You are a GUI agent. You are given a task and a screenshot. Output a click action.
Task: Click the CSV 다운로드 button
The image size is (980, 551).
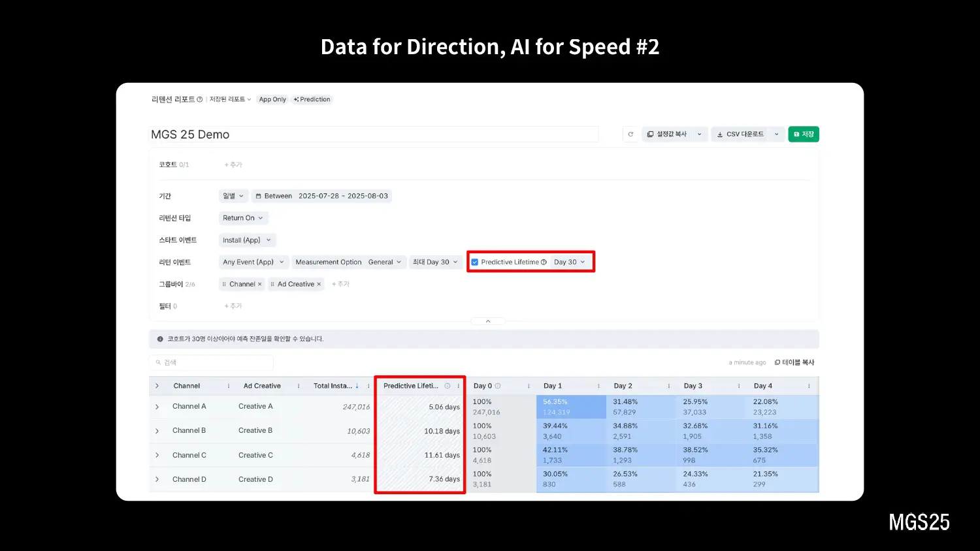pyautogui.click(x=740, y=134)
